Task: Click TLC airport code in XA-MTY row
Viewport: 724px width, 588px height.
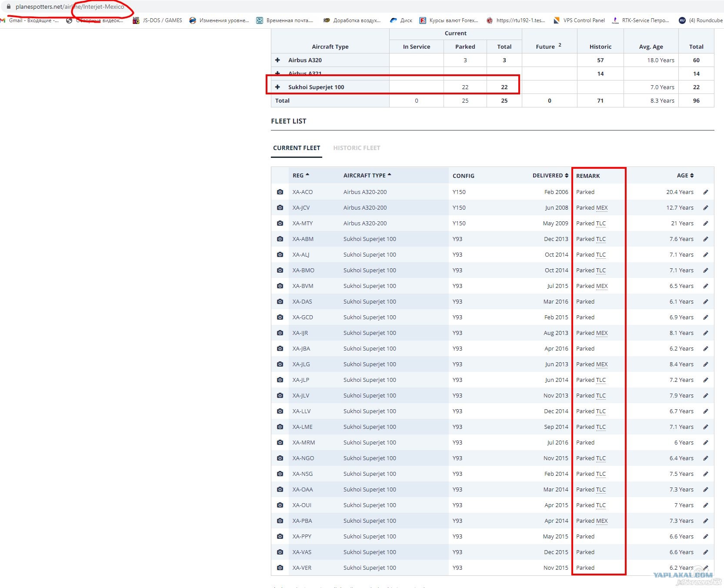Action: pos(601,223)
